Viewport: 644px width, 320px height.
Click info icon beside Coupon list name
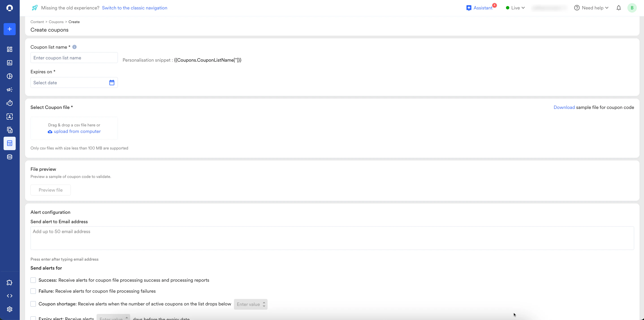[74, 47]
